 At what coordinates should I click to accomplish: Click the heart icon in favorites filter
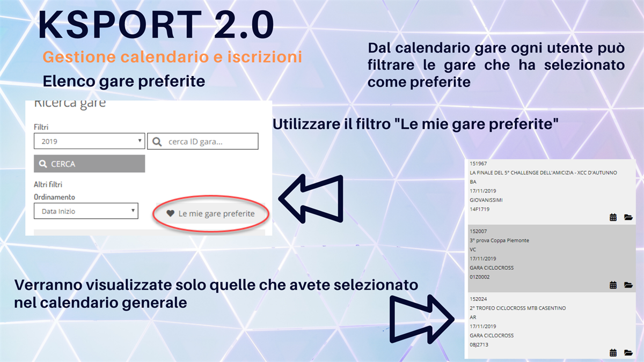171,213
